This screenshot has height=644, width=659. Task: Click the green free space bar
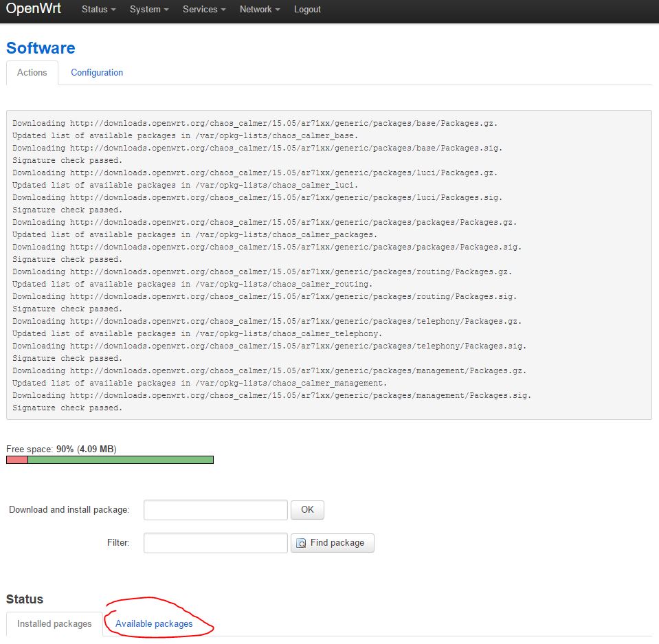coord(121,460)
